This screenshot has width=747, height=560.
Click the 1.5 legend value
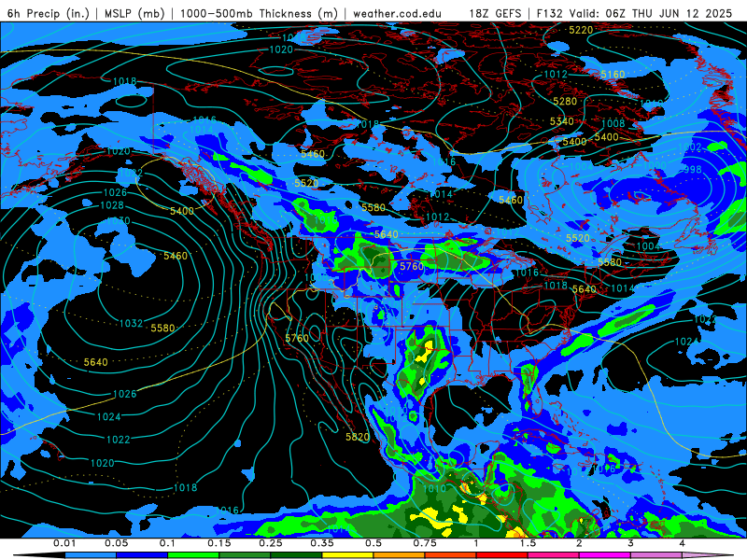[x=528, y=543]
